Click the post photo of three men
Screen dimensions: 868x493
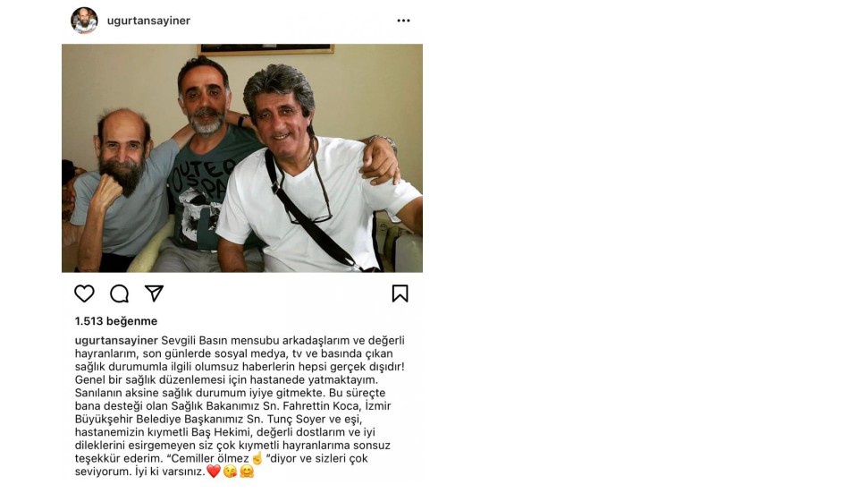242,158
